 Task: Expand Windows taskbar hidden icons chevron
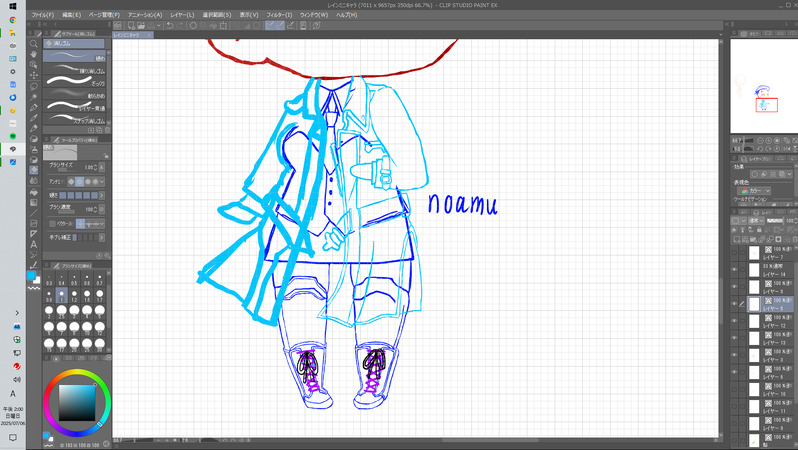[17, 313]
